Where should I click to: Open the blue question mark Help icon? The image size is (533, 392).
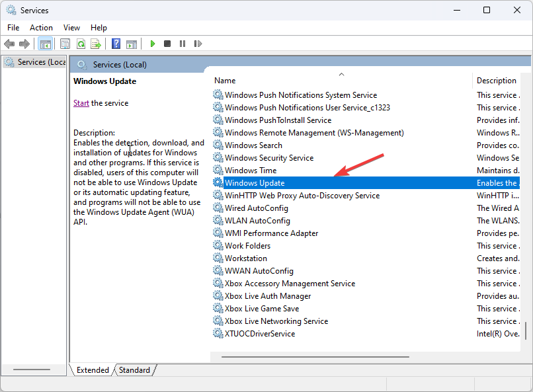click(116, 44)
